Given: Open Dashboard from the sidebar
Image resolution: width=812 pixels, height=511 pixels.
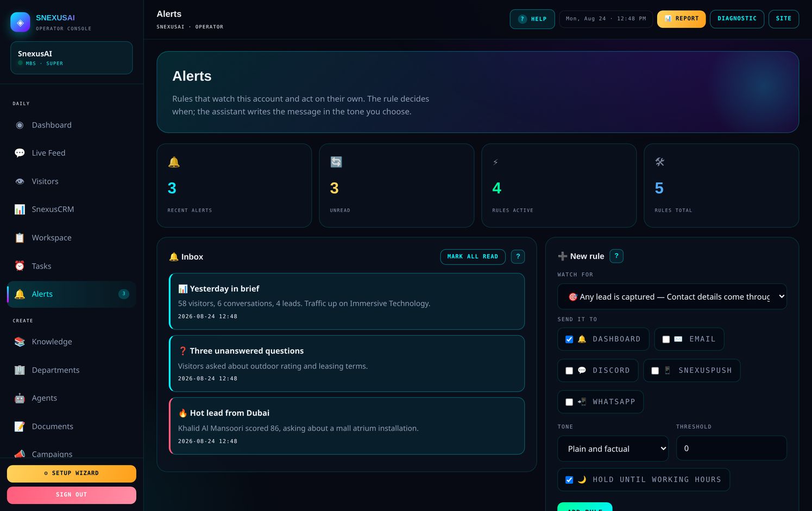Looking at the screenshot, I should [71, 125].
